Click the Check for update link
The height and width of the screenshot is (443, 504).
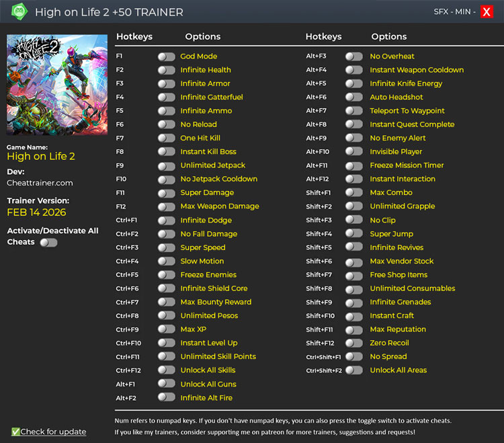52,432
